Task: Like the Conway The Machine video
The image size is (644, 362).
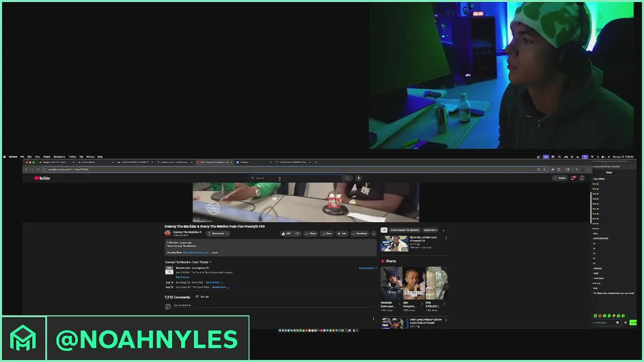Action: pyautogui.click(x=286, y=233)
